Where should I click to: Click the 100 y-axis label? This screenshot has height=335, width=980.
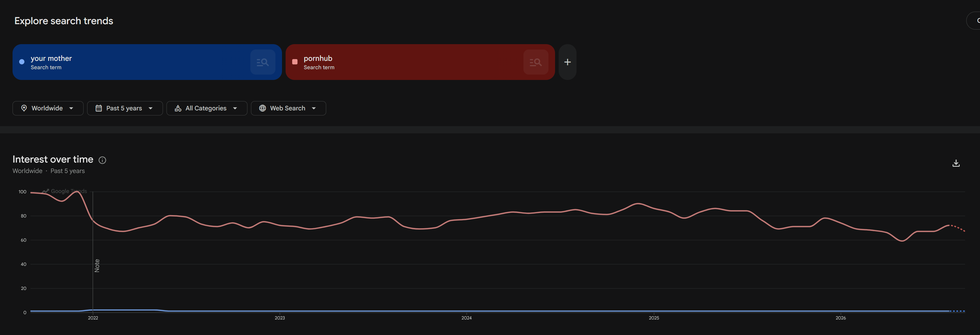point(22,192)
